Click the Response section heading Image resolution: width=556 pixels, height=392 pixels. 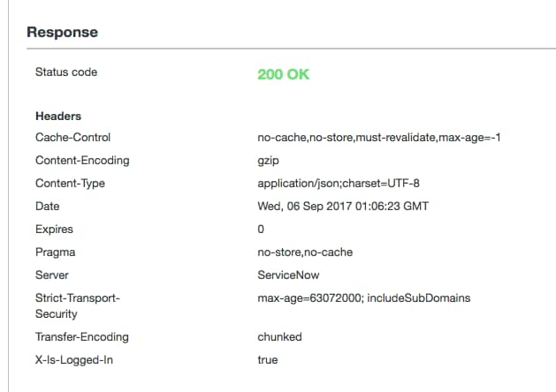pyautogui.click(x=63, y=32)
